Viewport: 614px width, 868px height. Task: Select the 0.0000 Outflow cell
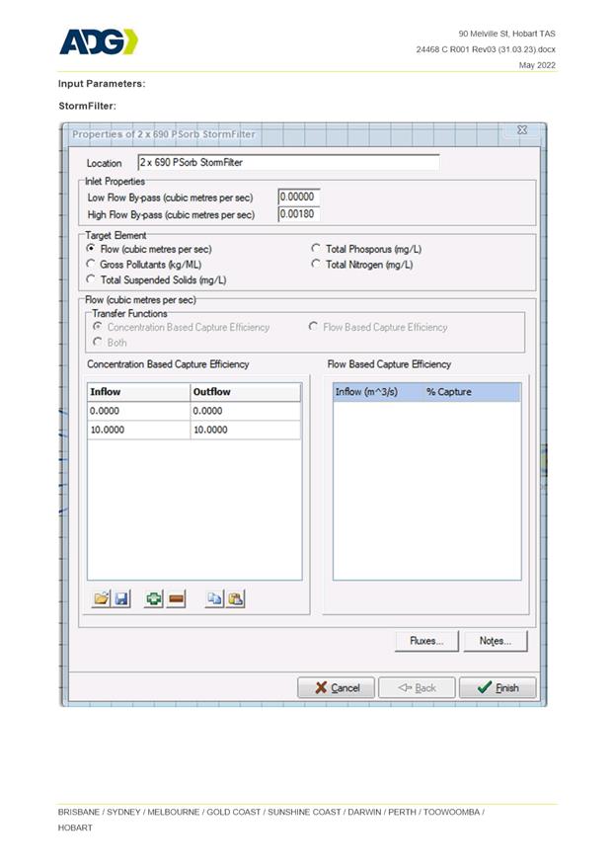tap(246, 411)
